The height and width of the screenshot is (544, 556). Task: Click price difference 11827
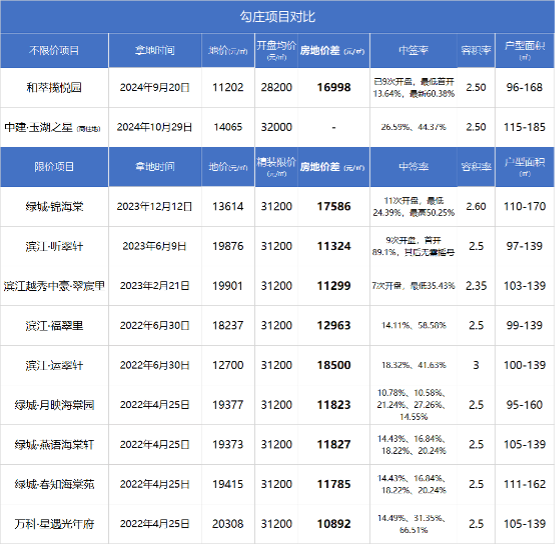coord(334,445)
